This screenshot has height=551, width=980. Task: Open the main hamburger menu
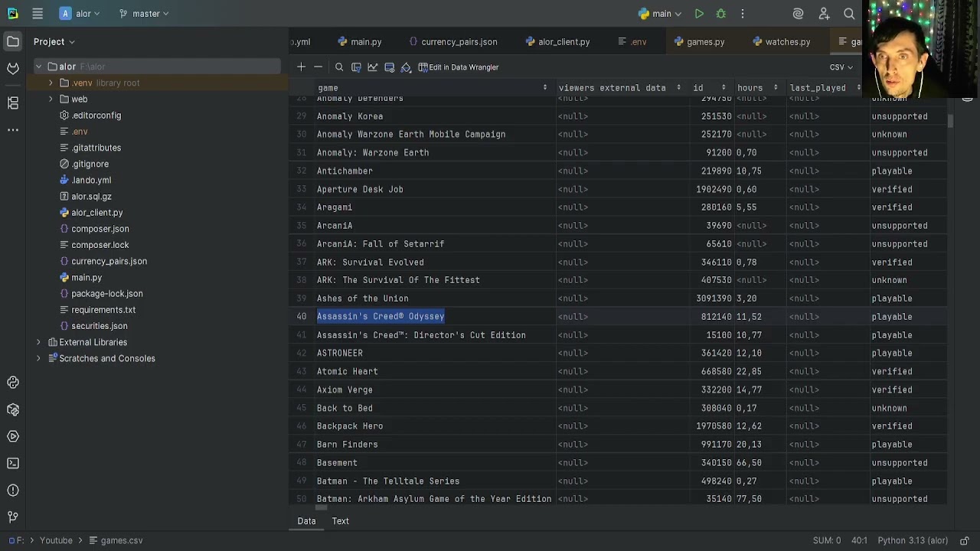coord(38,14)
